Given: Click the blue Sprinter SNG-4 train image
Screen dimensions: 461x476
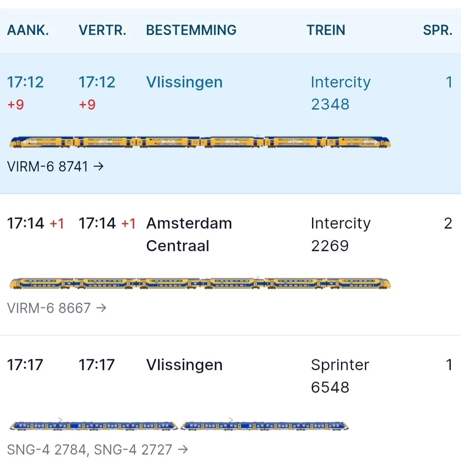Looking at the screenshot, I should [x=179, y=426].
